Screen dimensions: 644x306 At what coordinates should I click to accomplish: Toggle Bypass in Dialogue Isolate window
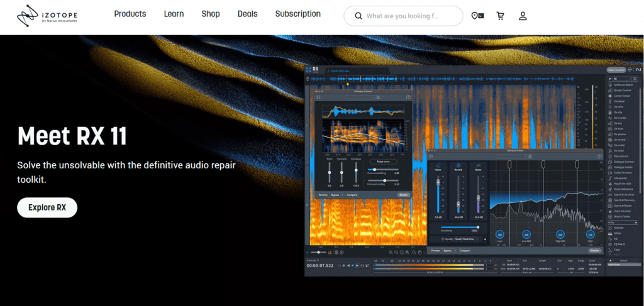click(447, 250)
